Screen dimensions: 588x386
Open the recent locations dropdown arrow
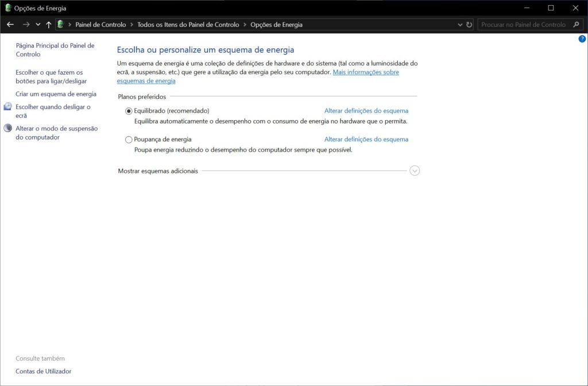click(38, 25)
